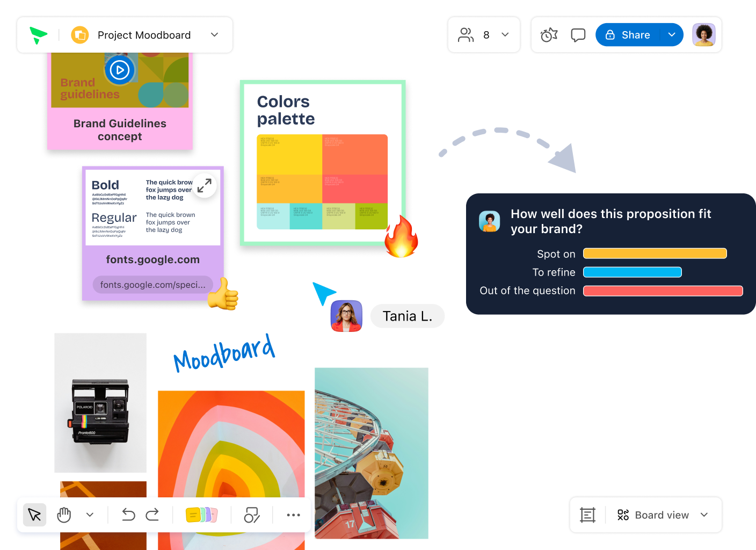Open the fonts.google.com/speci... link
756x550 pixels.
point(153,285)
